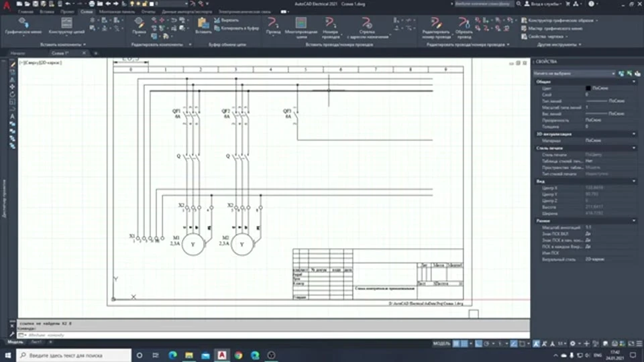Switch to the Монтажная панель ribbon tab
This screenshot has width=644, height=362.
tap(117, 12)
